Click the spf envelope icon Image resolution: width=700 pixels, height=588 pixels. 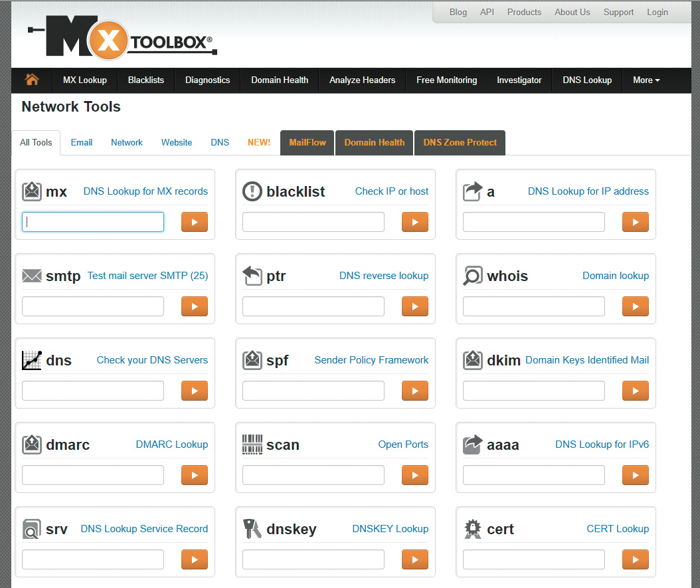click(252, 360)
